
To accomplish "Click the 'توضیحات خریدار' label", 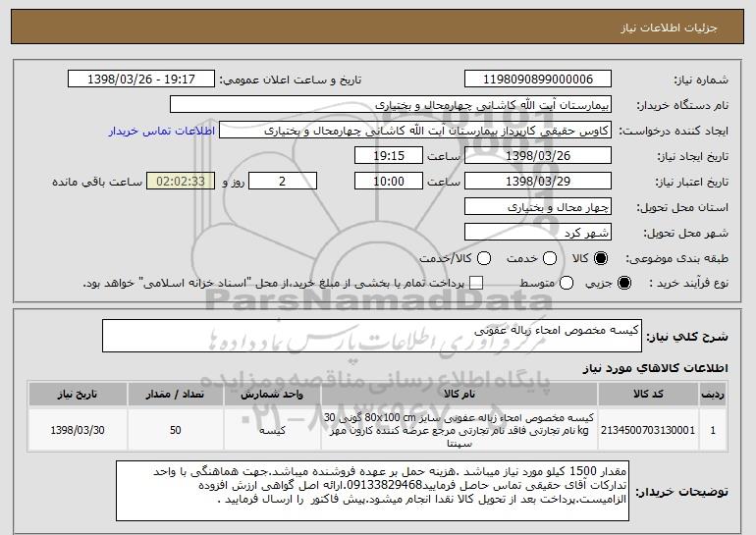I will 681,492.
